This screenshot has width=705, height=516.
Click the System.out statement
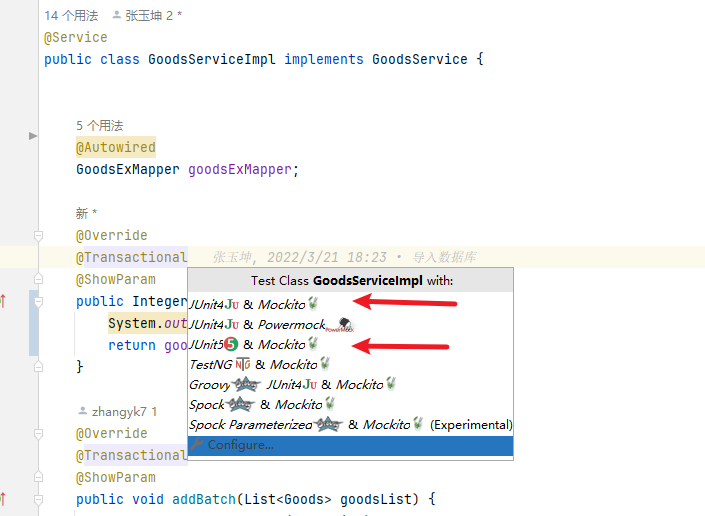coord(147,323)
